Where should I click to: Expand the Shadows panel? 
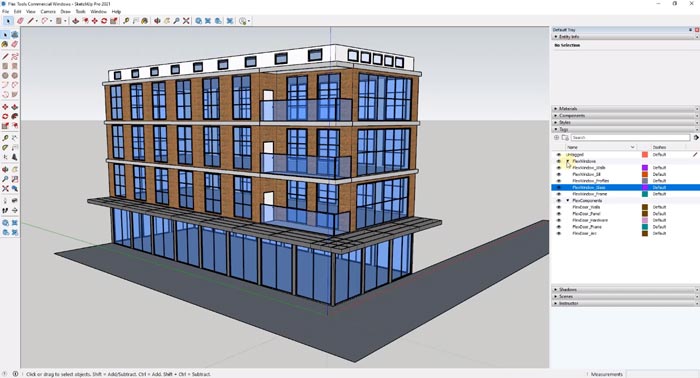625,290
